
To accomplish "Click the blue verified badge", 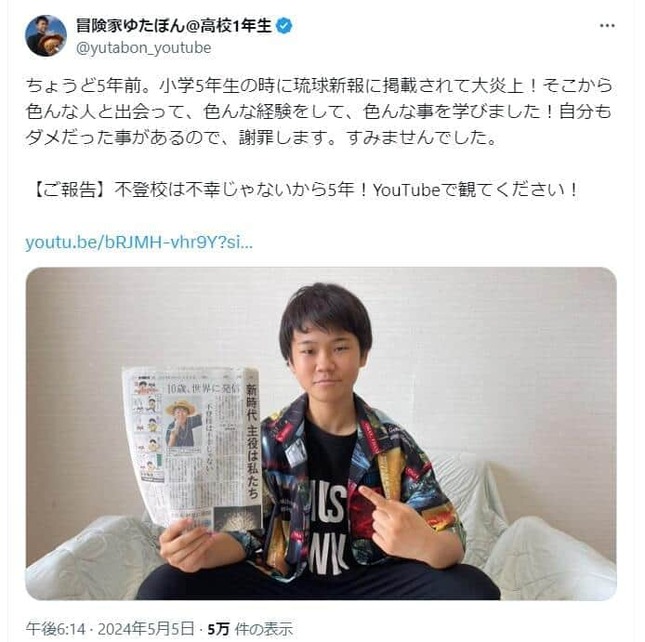I will pyautogui.click(x=284, y=26).
